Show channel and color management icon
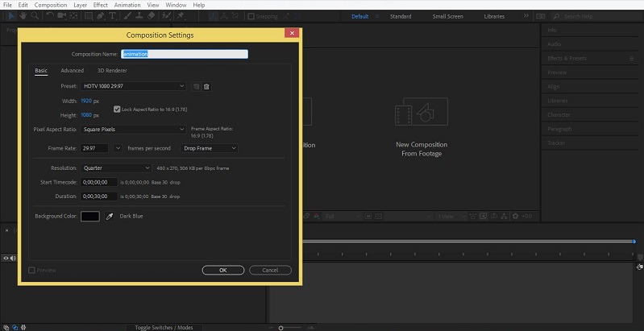Screen dimensions: 644x331 317,216
